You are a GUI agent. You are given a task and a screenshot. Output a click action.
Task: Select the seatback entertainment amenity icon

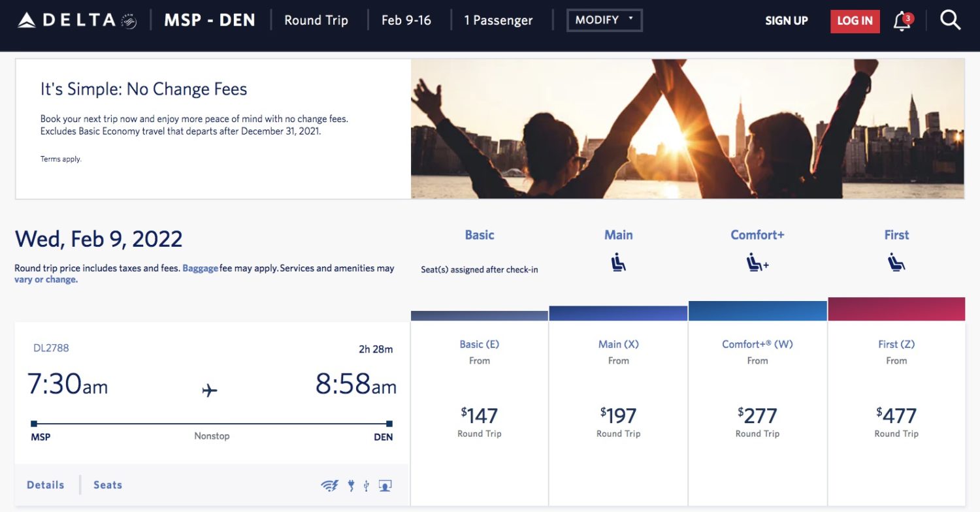coord(384,485)
